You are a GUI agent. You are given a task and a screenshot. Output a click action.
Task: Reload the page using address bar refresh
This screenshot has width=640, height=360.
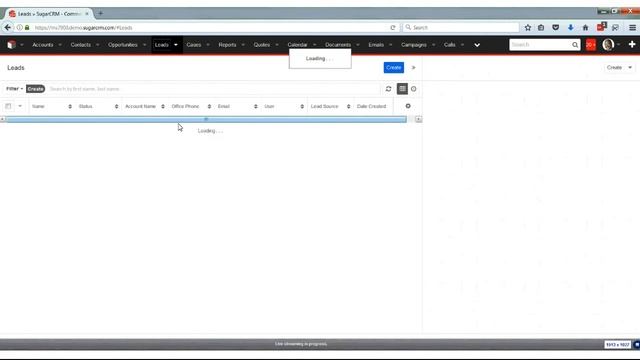(x=393, y=27)
